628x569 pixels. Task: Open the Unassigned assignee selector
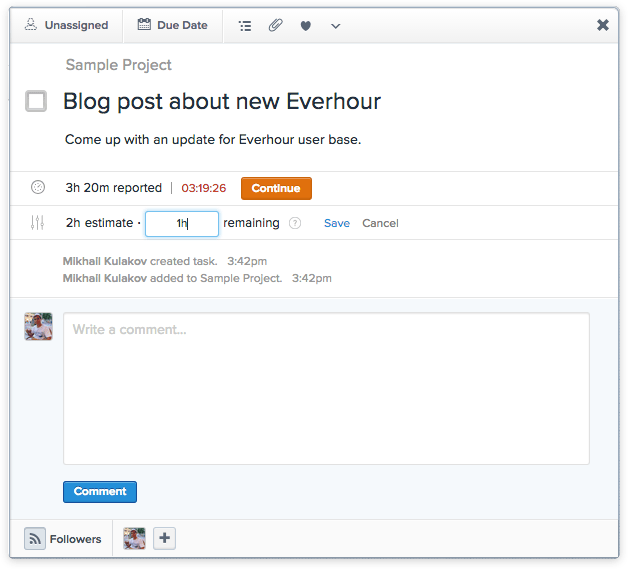(x=66, y=25)
